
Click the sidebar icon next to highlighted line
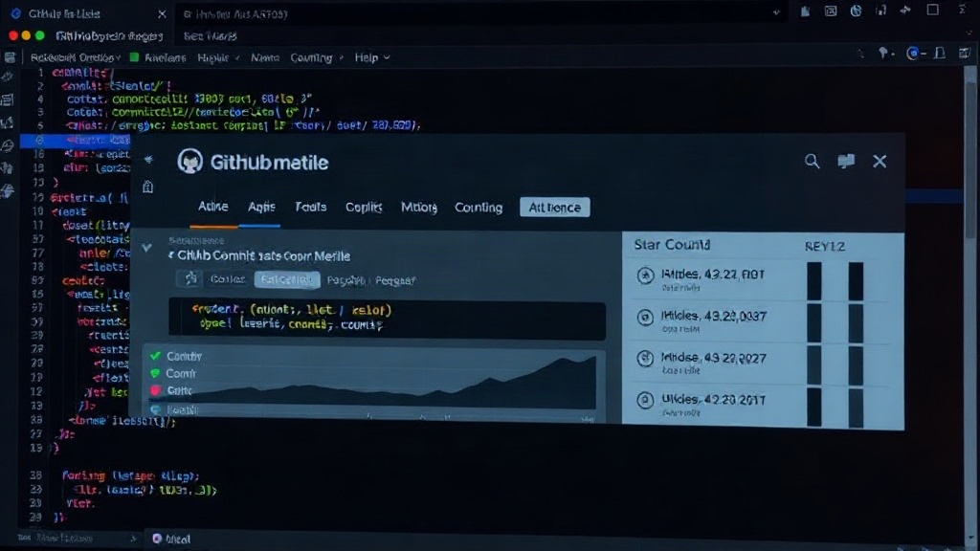(x=8, y=145)
